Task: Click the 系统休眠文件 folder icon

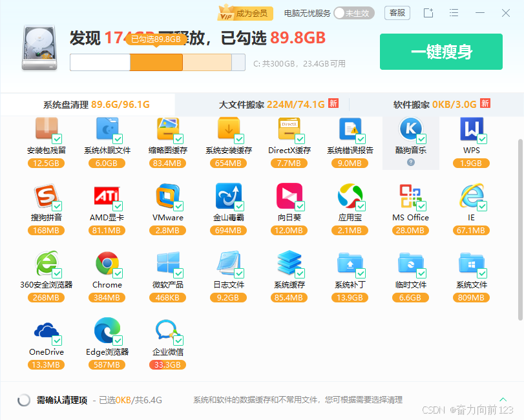Action: (x=107, y=128)
